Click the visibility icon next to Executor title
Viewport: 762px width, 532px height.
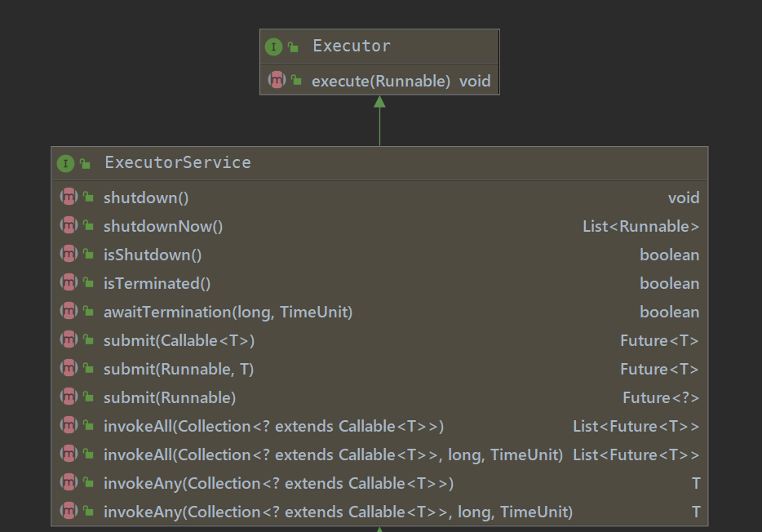pyautogui.click(x=293, y=47)
